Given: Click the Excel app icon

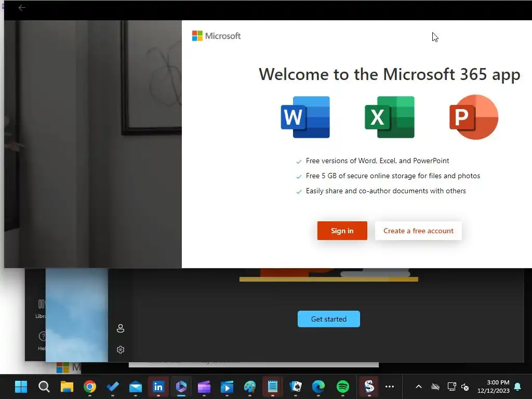Looking at the screenshot, I should 390,117.
